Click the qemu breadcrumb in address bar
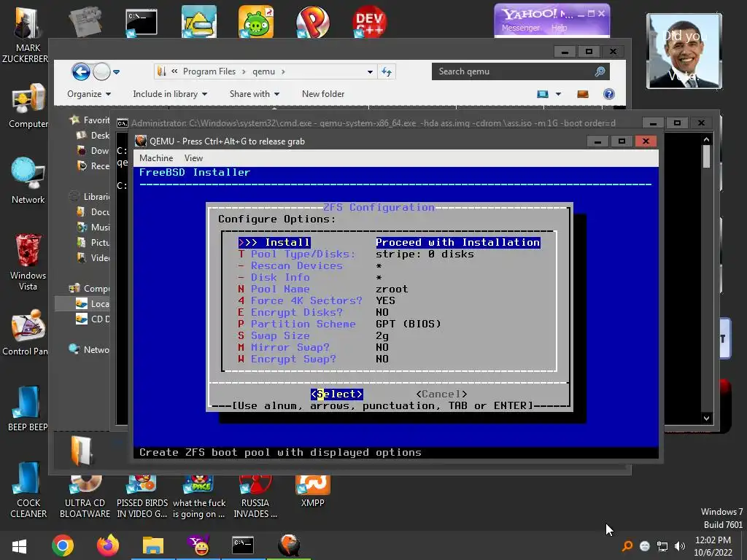The height and width of the screenshot is (560, 747). (263, 71)
